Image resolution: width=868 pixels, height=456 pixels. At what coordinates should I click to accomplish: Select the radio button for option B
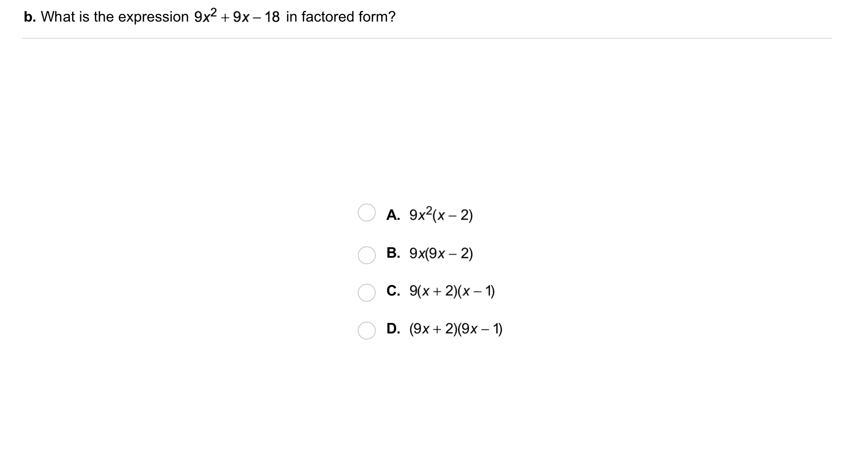pos(366,255)
